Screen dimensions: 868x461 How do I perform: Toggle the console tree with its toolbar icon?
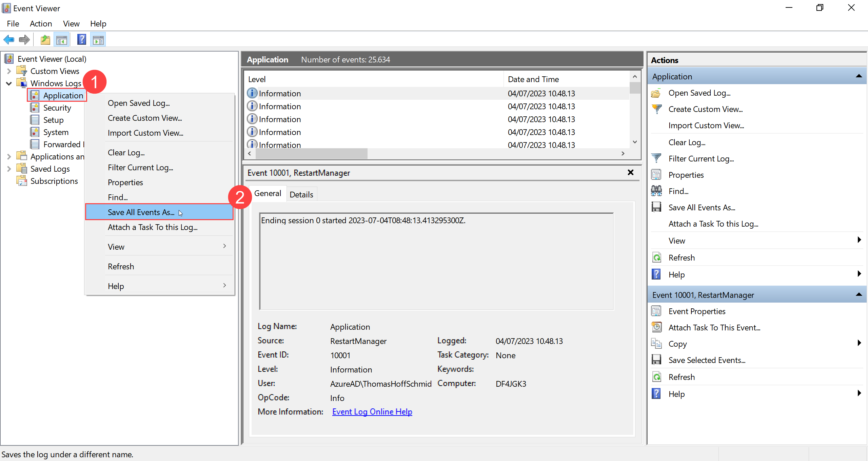tap(62, 39)
